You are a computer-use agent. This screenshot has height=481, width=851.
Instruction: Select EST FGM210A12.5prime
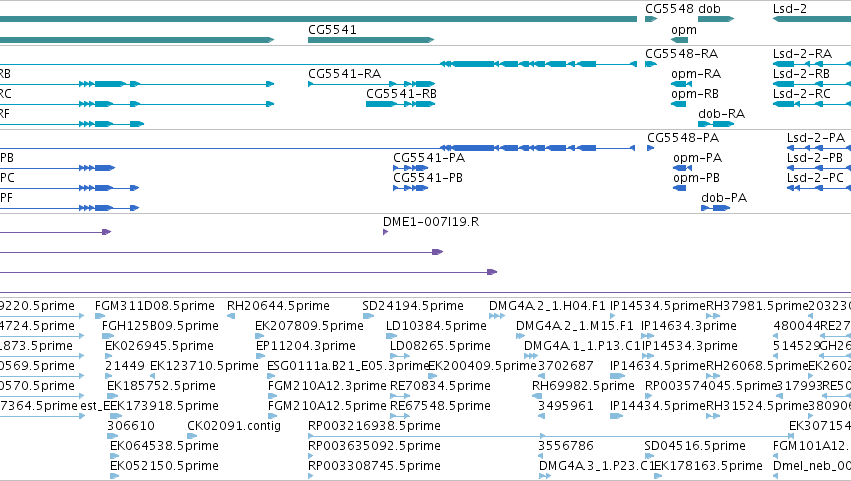327,407
